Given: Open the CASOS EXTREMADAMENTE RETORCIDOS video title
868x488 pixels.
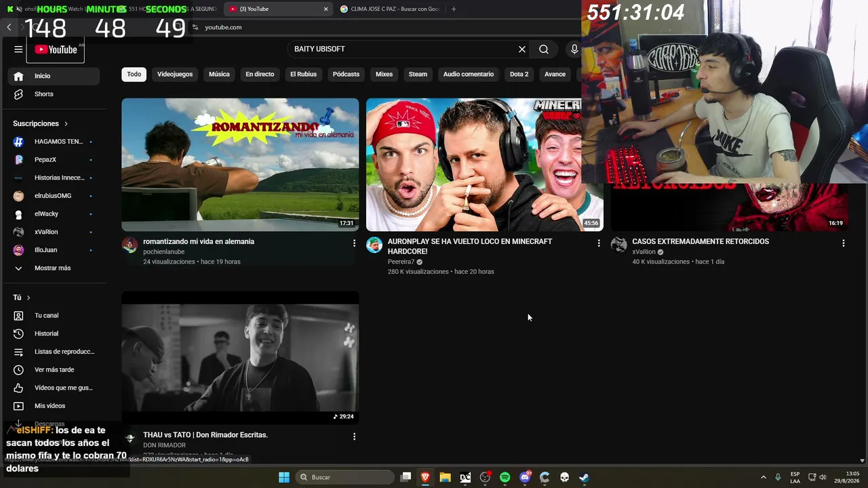Looking at the screenshot, I should coord(701,241).
